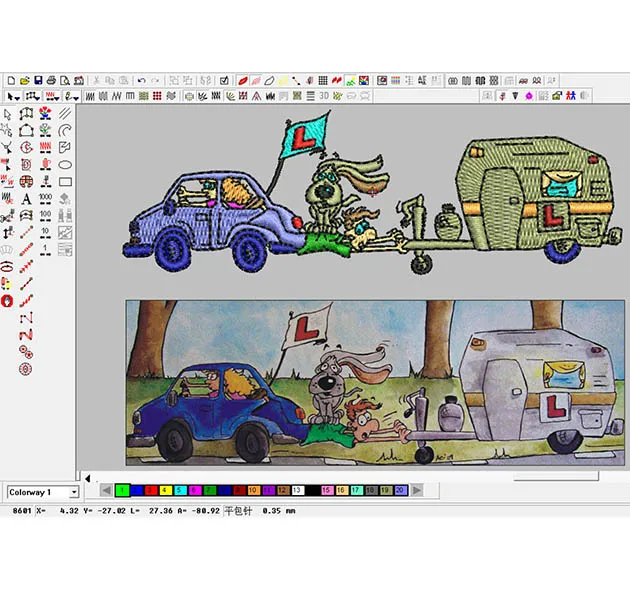The height and width of the screenshot is (591, 630).
Task: Click the Undo arrow icon
Action: (141, 80)
